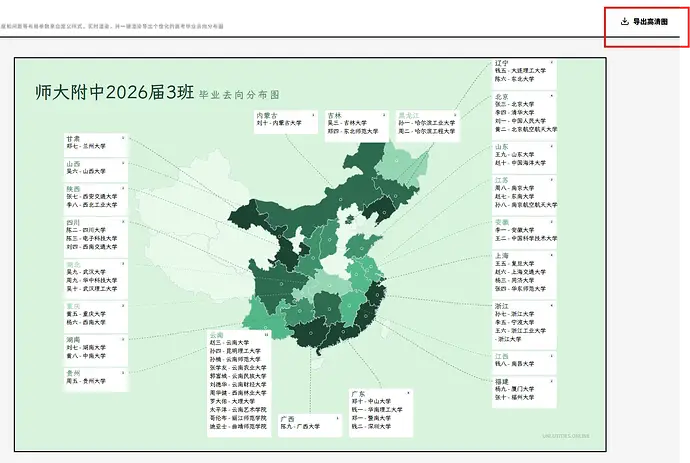Viewport: 690px width, 463px height.
Task: Click the corner icon on the 重庆 card
Action: [x=123, y=305]
